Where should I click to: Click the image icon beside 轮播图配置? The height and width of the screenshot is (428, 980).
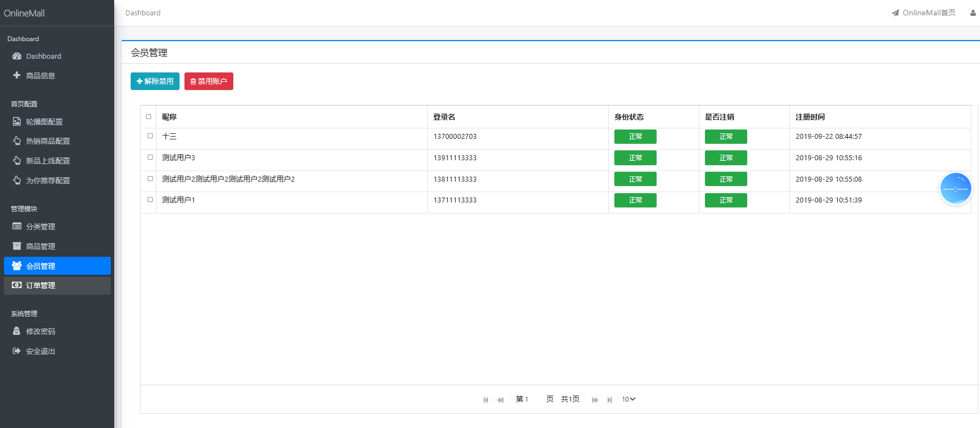[17, 121]
